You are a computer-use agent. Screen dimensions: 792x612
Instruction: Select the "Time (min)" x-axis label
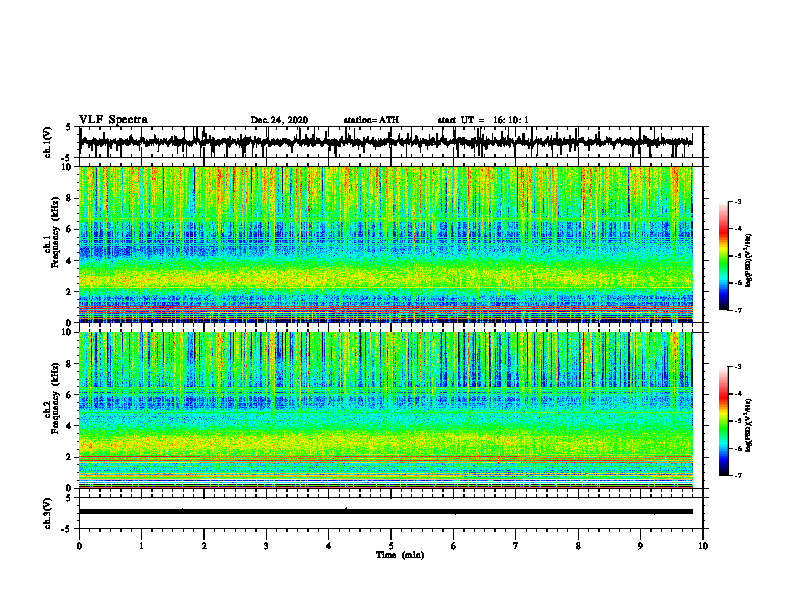pyautogui.click(x=400, y=555)
